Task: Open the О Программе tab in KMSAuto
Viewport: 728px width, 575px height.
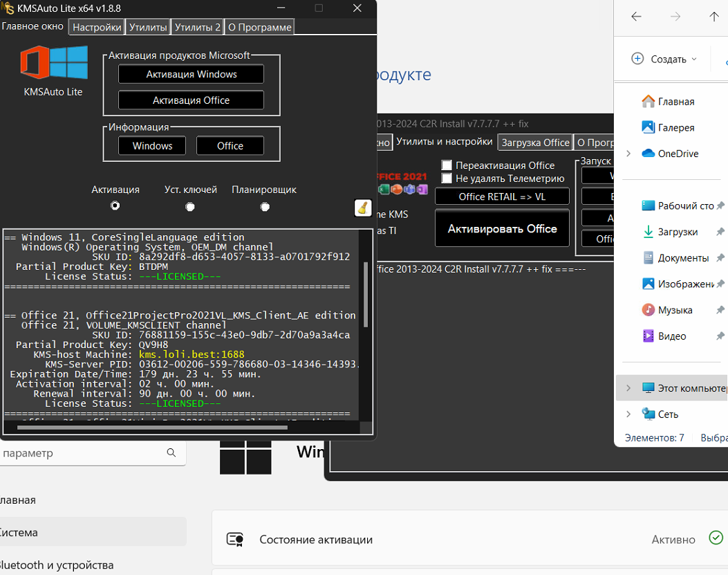Action: click(x=259, y=27)
